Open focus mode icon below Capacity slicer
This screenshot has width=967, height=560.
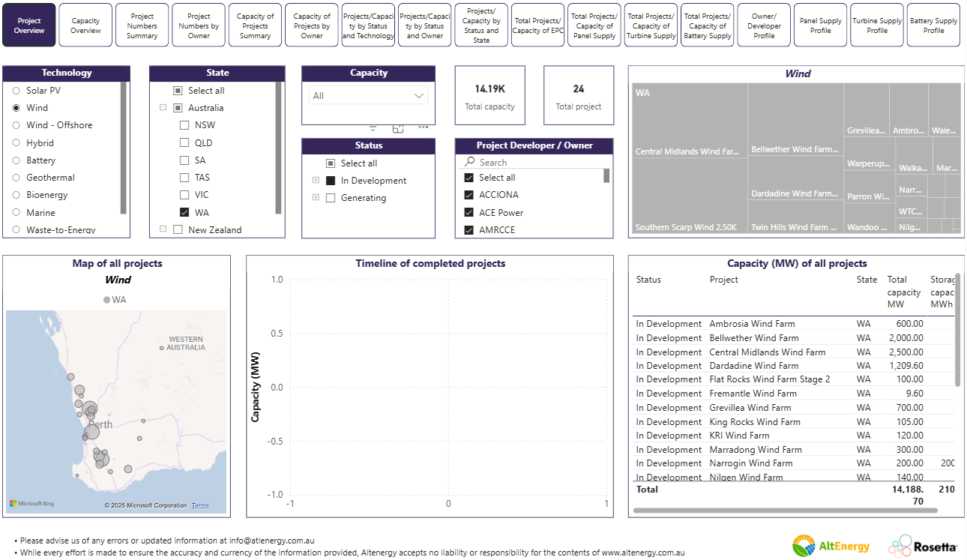pyautogui.click(x=398, y=128)
